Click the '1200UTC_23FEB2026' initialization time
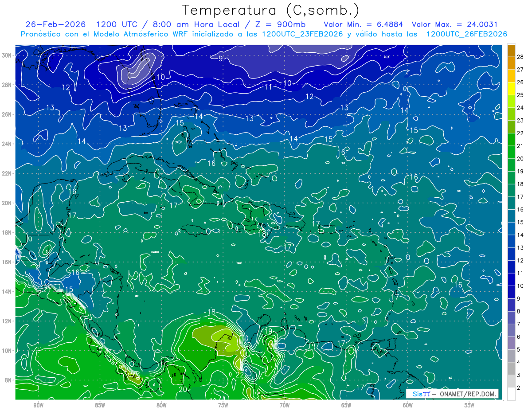 tap(302, 34)
